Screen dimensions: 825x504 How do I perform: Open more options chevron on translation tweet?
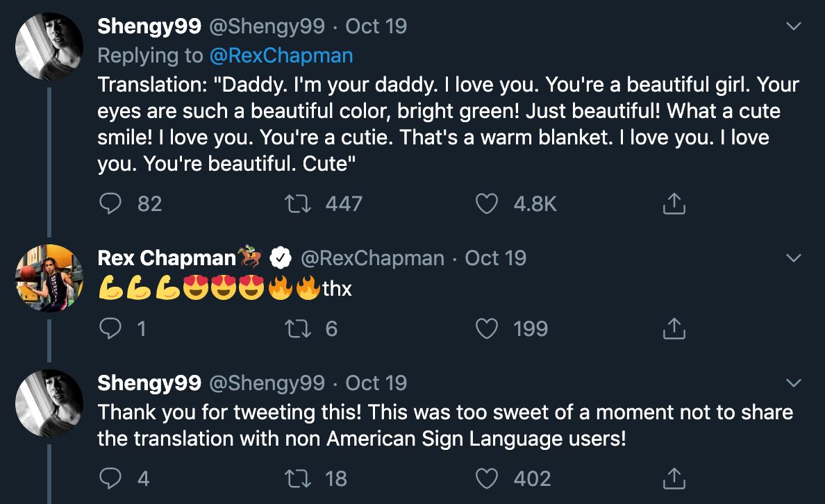793,27
